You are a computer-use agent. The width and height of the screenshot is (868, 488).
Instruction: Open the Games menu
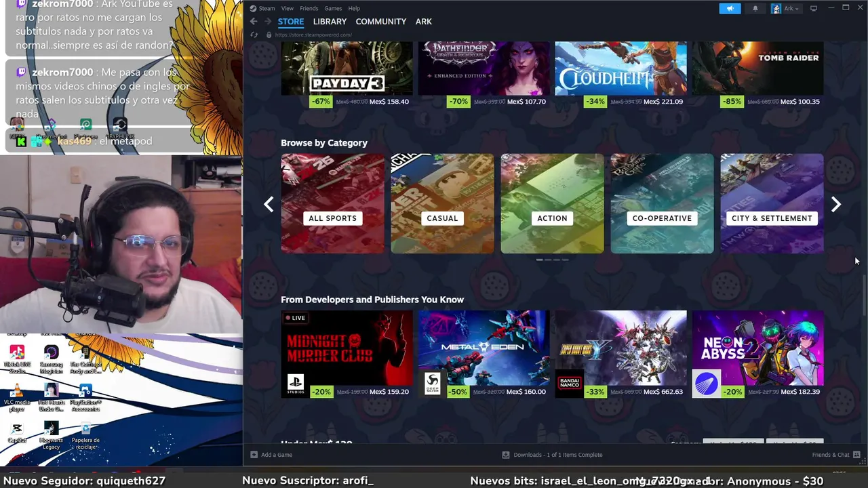[x=333, y=8]
